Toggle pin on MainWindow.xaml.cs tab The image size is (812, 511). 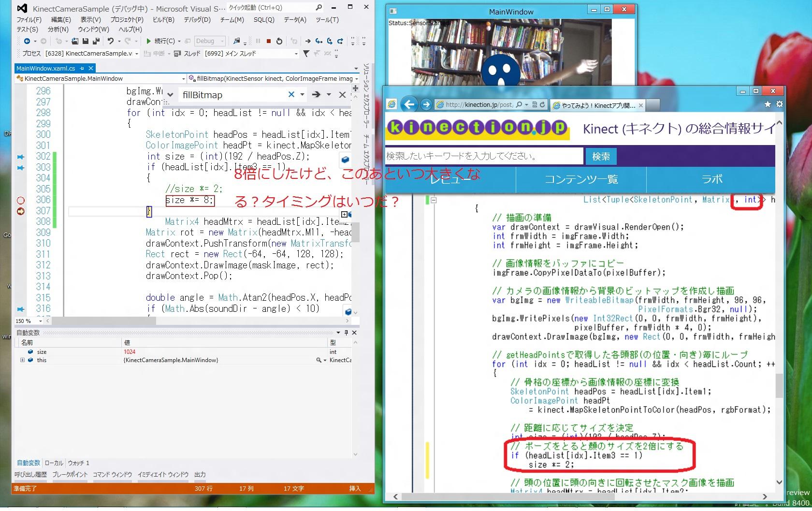(x=82, y=68)
